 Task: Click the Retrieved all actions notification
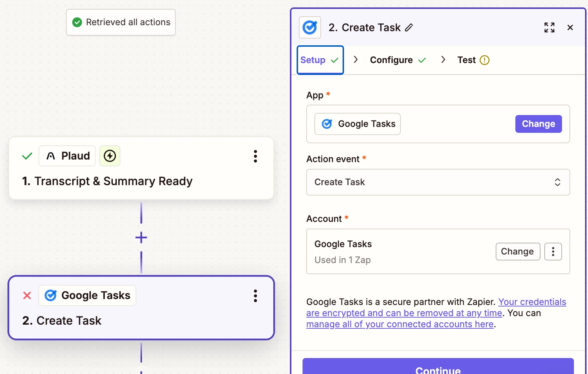[x=121, y=22]
